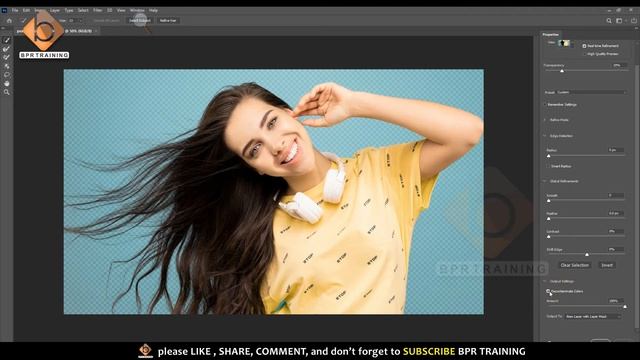The image size is (640, 360).
Task: Click the Home icon in options bar
Action: (x=9, y=20)
